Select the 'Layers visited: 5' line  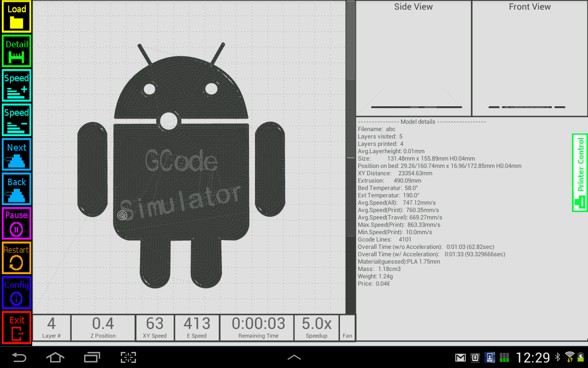[380, 137]
